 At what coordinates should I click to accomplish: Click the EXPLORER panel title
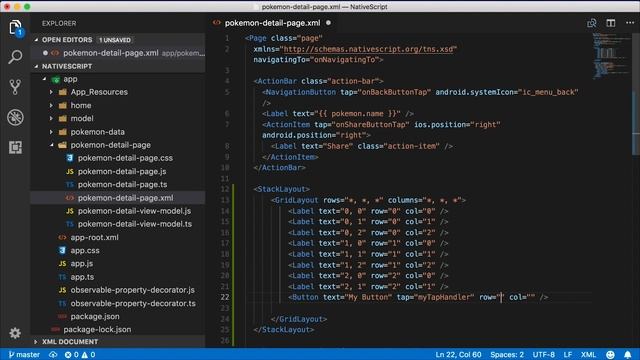coord(59,23)
